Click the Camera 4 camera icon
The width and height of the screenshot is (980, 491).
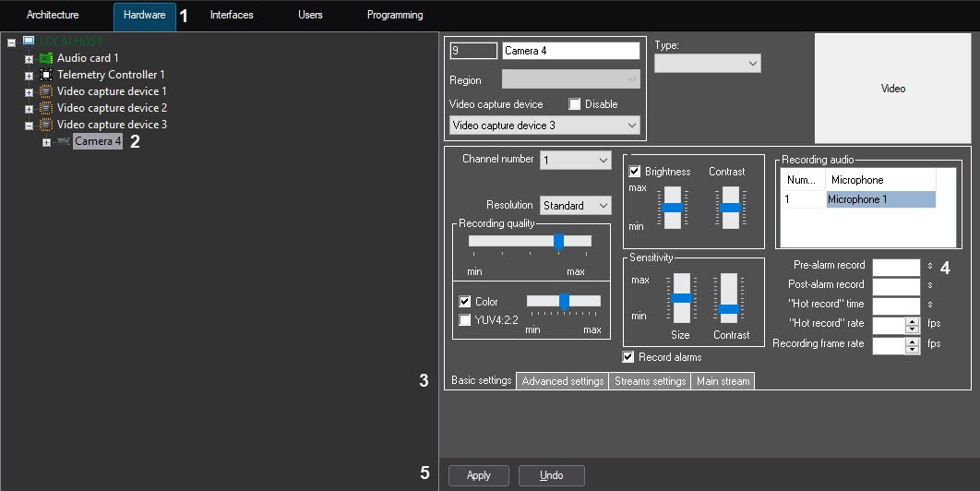click(x=64, y=141)
